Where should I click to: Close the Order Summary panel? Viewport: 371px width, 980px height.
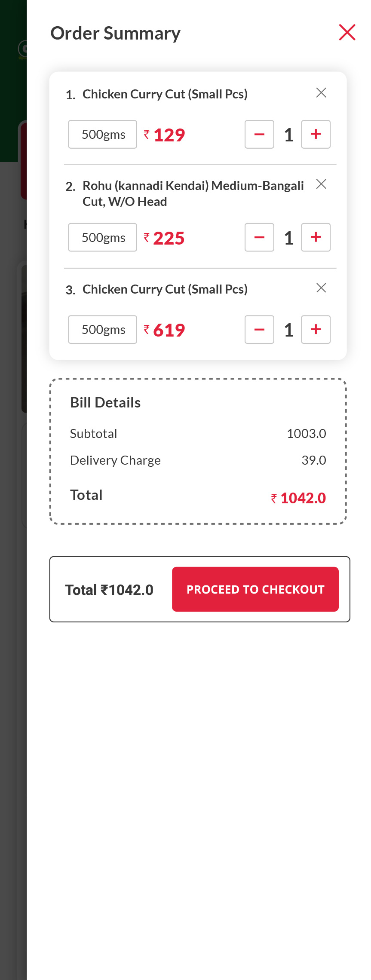point(347,33)
